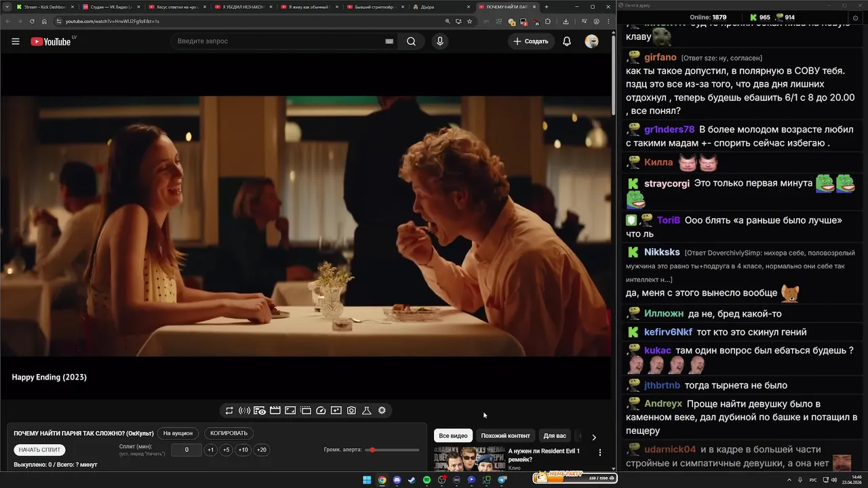Screen dimensions: 868x488
Task: Open the flask experiments icon
Action: (x=366, y=410)
